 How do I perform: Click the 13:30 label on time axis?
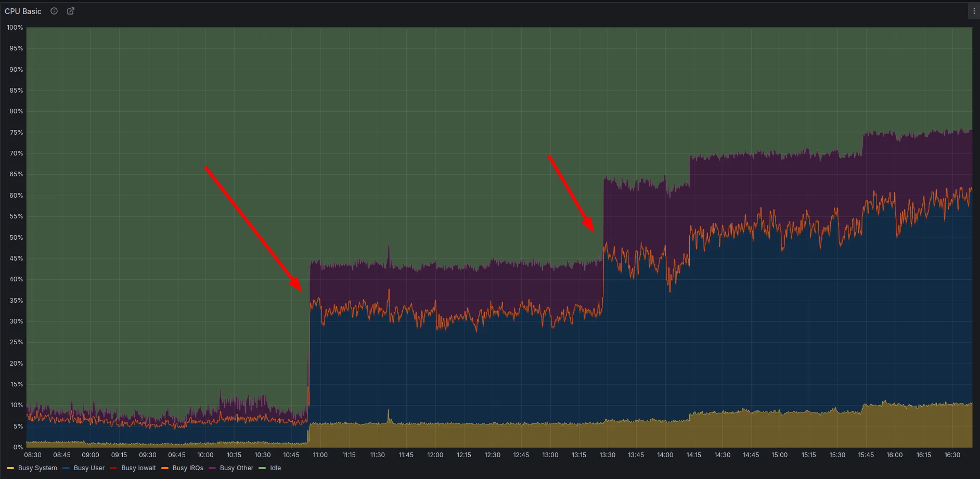pyautogui.click(x=607, y=455)
